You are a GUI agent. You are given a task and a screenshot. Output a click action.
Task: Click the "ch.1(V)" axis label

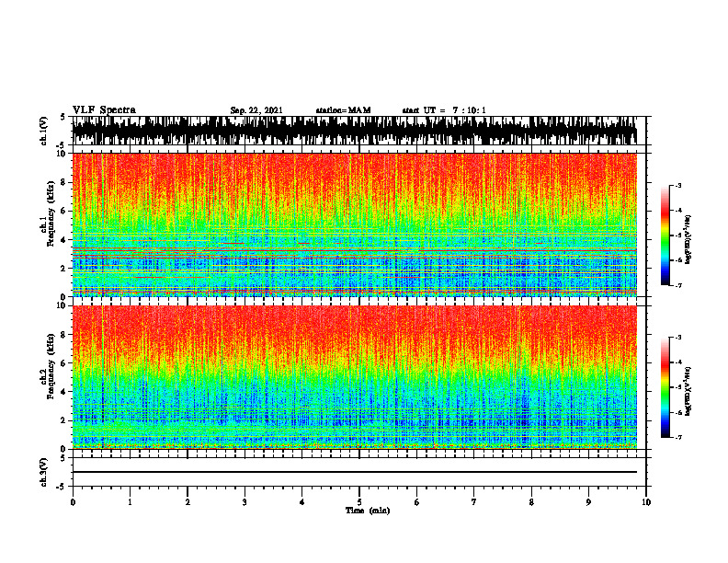tap(44, 131)
